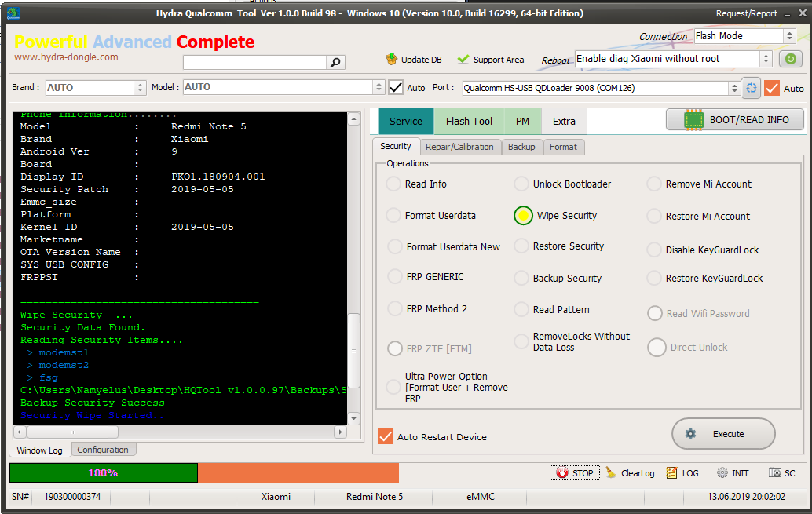Click the log horizontal scrollbar thumb
This screenshot has width=812, height=514.
coord(72,432)
